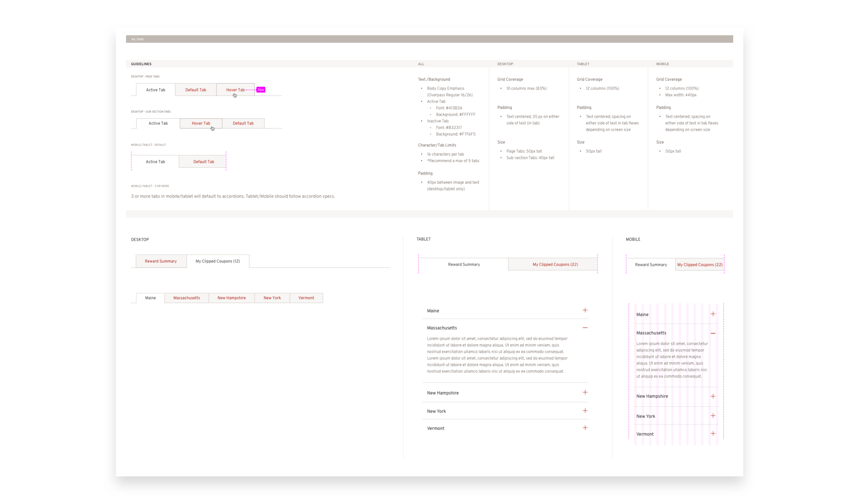859x504 pixels.
Task: Select mobile Reward Summary tab
Action: (x=651, y=265)
